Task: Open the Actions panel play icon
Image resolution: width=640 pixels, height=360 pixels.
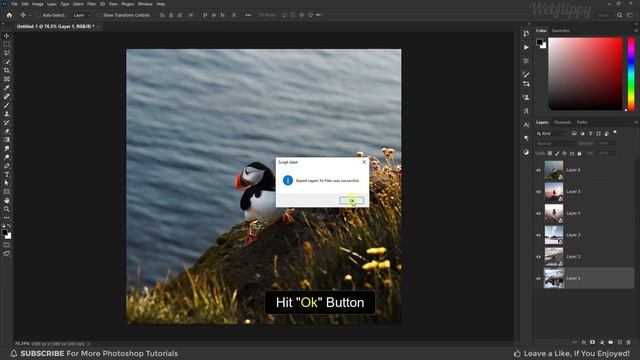Action: 526,47
